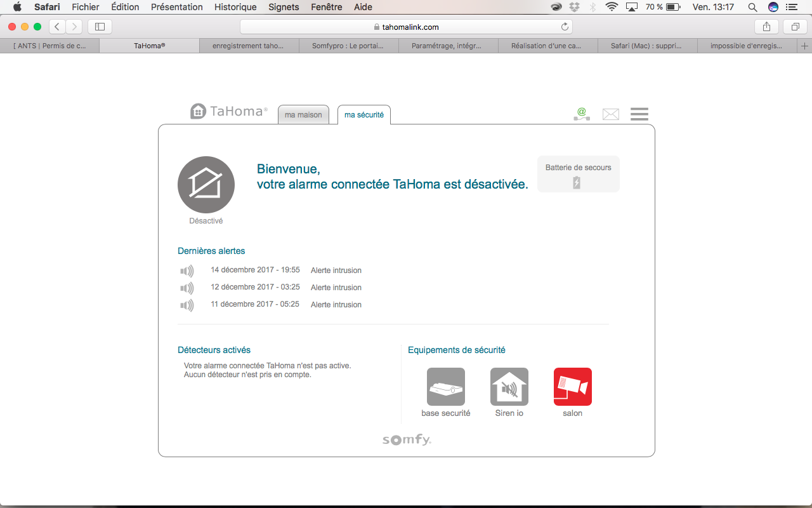Switch to Somfypro Le portail tab

pos(348,46)
